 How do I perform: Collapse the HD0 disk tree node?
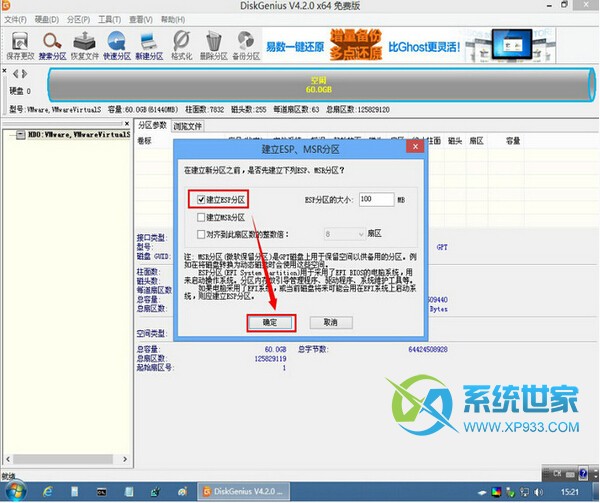21,135
